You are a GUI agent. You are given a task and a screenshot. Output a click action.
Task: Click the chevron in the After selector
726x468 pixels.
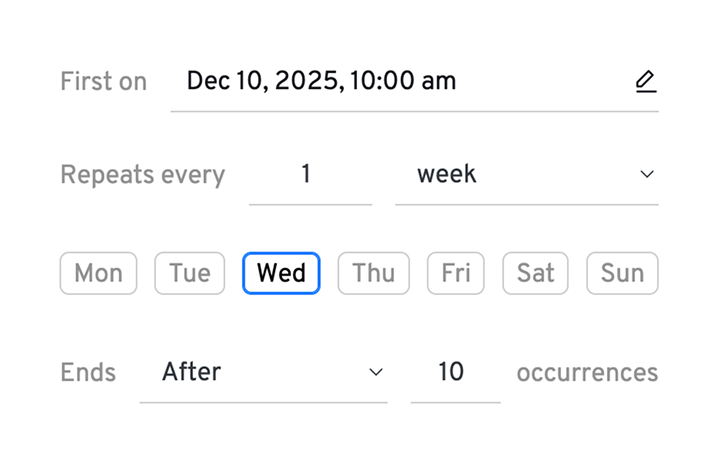tap(376, 373)
